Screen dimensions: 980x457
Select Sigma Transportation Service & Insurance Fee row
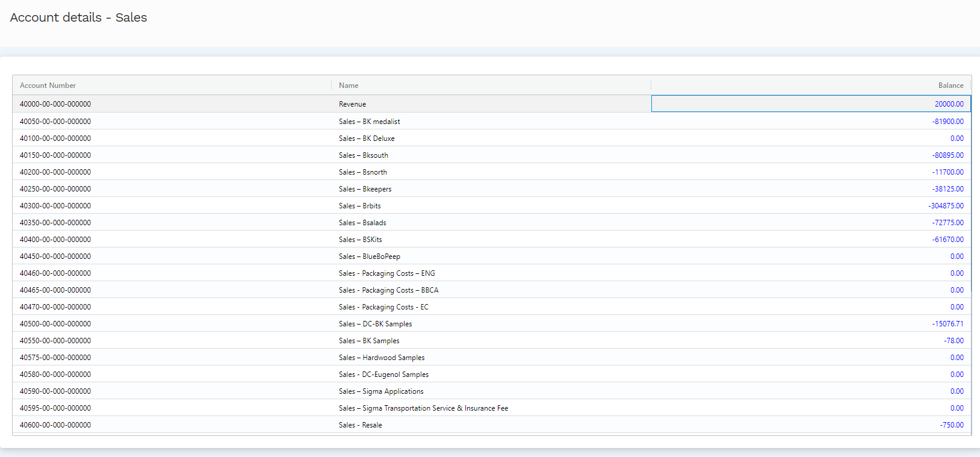[423, 408]
